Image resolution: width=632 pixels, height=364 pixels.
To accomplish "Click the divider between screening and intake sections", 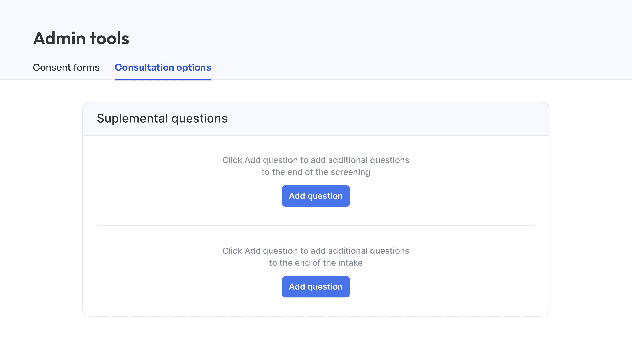I will (x=316, y=226).
